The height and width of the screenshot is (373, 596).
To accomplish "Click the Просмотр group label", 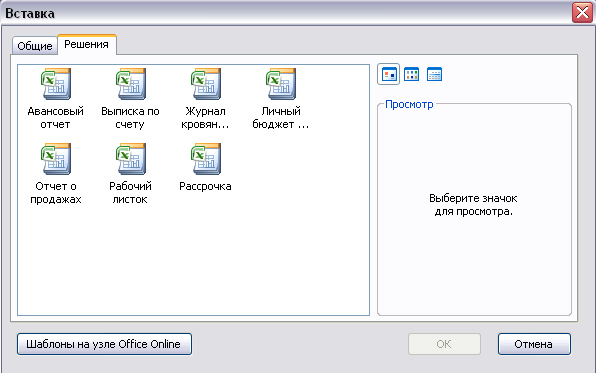I will coord(409,104).
